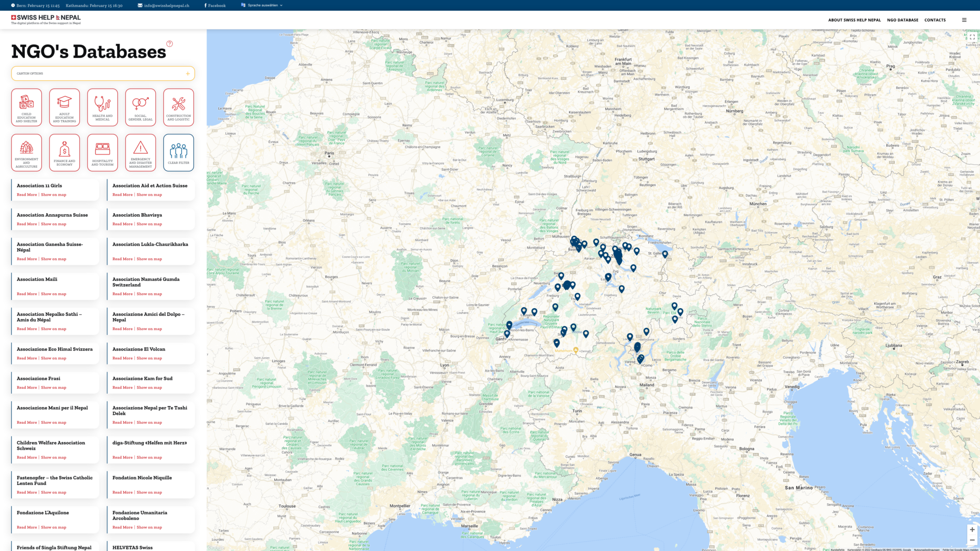Screen dimensions: 980x551
Task: Show Association Bhavisya on map
Action: 149,224
